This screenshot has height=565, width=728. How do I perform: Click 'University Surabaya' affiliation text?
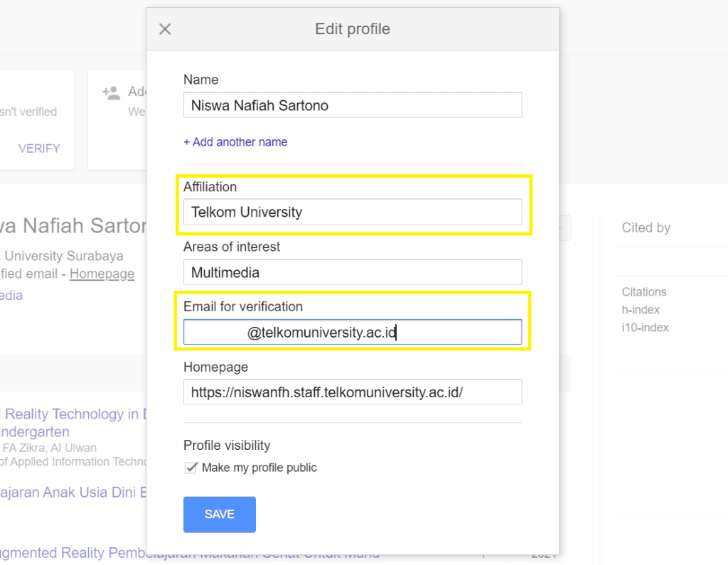[x=63, y=256]
